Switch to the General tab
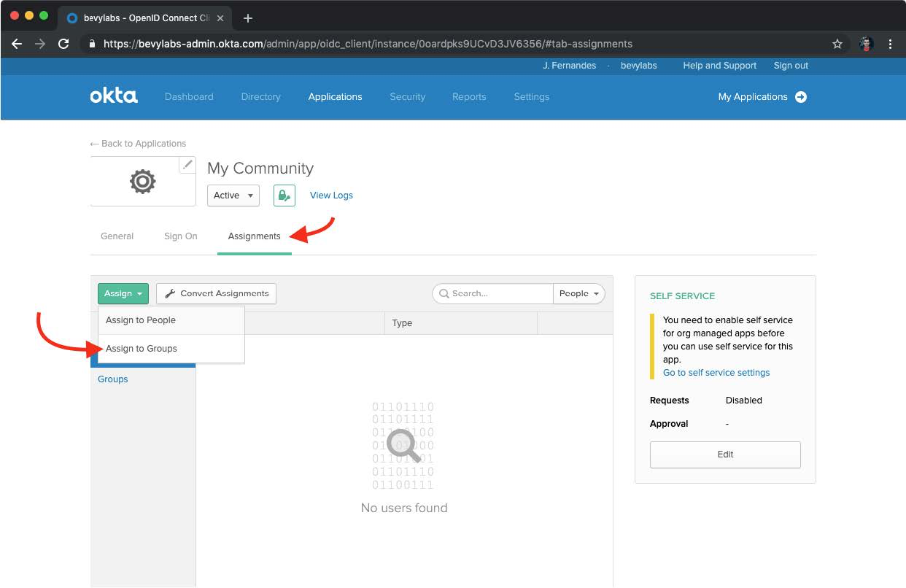This screenshot has height=588, width=906. 117,236
